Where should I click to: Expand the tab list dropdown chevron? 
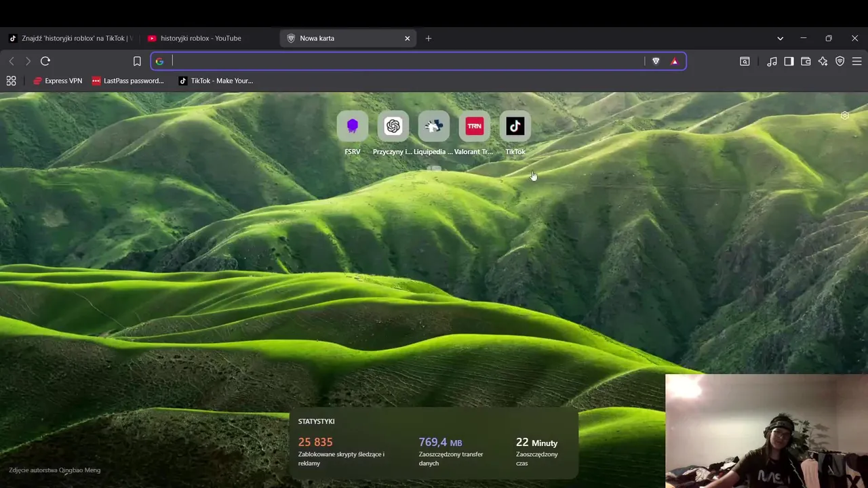(780, 39)
